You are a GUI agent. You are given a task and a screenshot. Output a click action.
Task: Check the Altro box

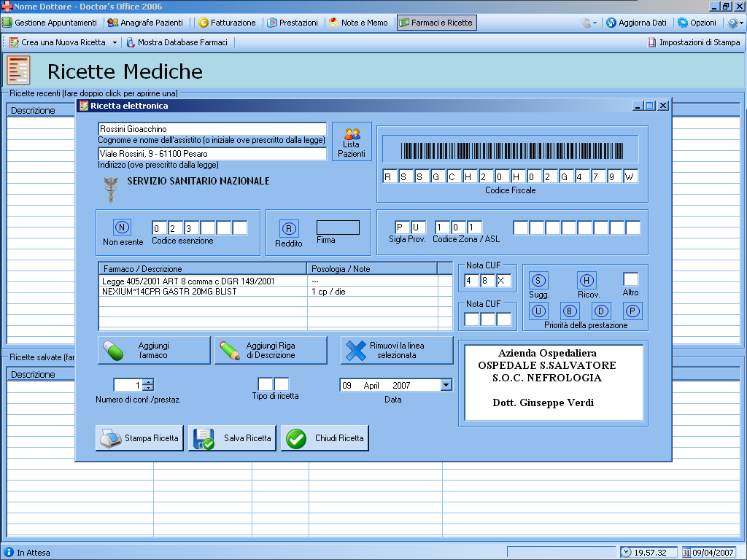631,279
